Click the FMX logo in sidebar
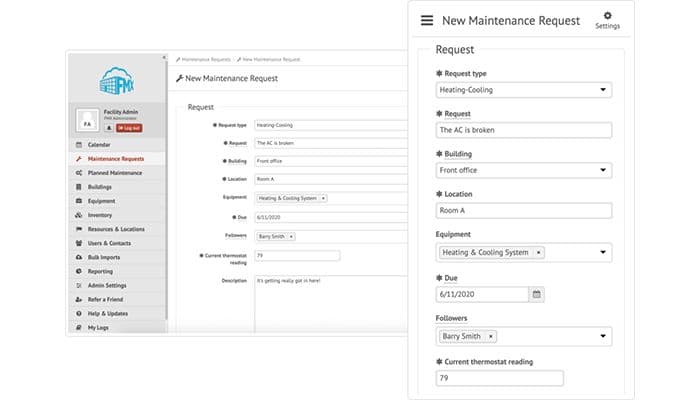The height and width of the screenshot is (400, 700). (x=117, y=81)
